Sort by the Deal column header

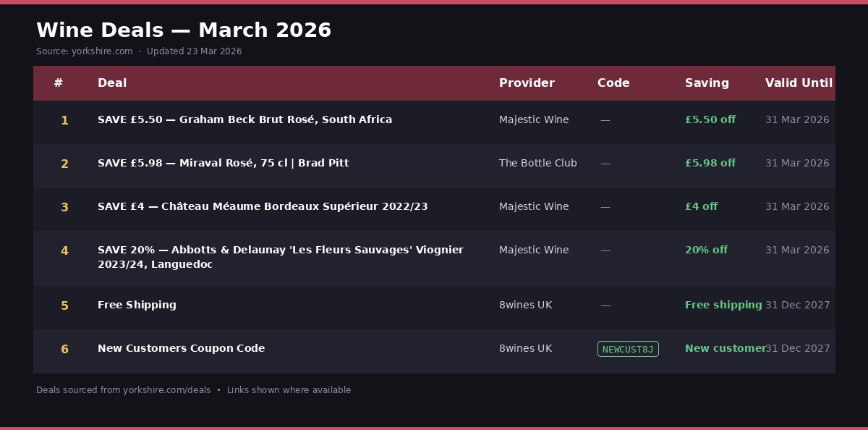[112, 83]
